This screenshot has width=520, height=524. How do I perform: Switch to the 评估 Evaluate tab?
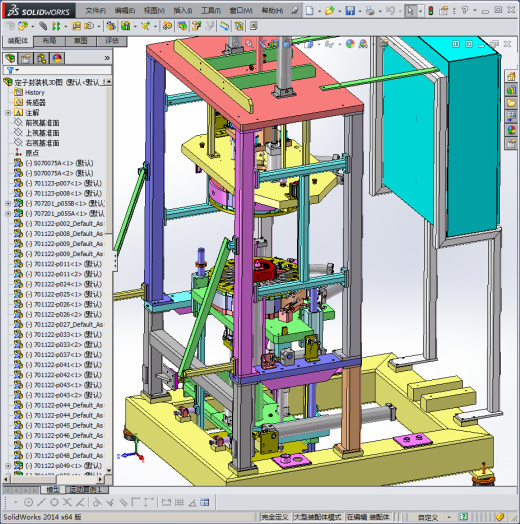[112, 41]
